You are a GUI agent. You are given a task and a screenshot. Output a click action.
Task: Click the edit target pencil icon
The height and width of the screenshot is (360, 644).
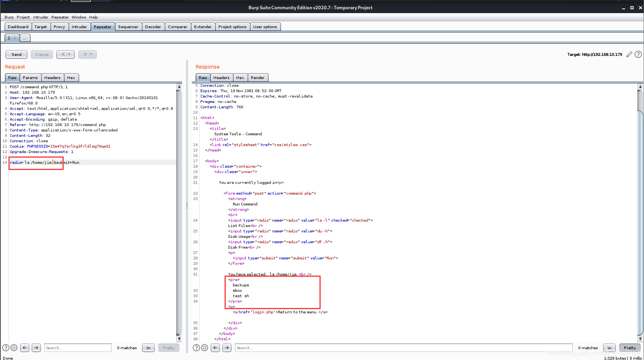pos(629,54)
